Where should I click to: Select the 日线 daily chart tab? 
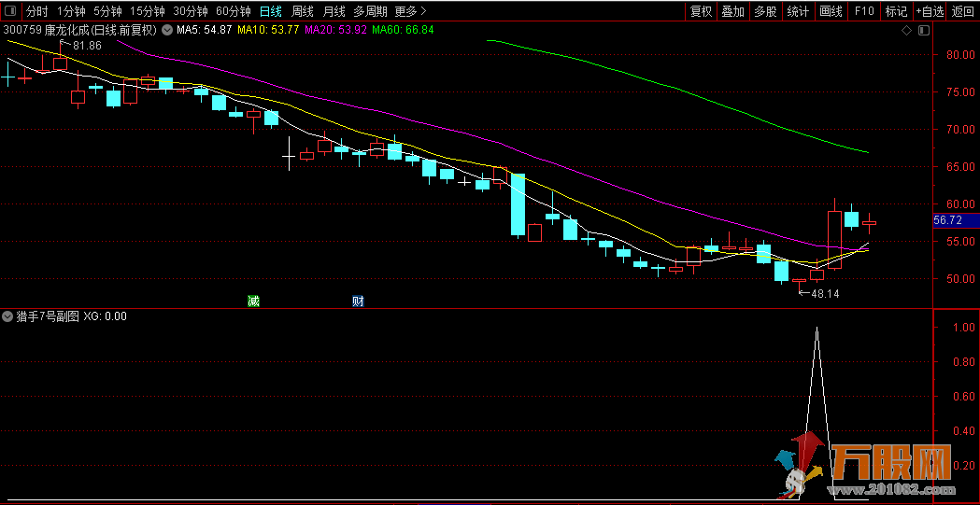(x=271, y=10)
